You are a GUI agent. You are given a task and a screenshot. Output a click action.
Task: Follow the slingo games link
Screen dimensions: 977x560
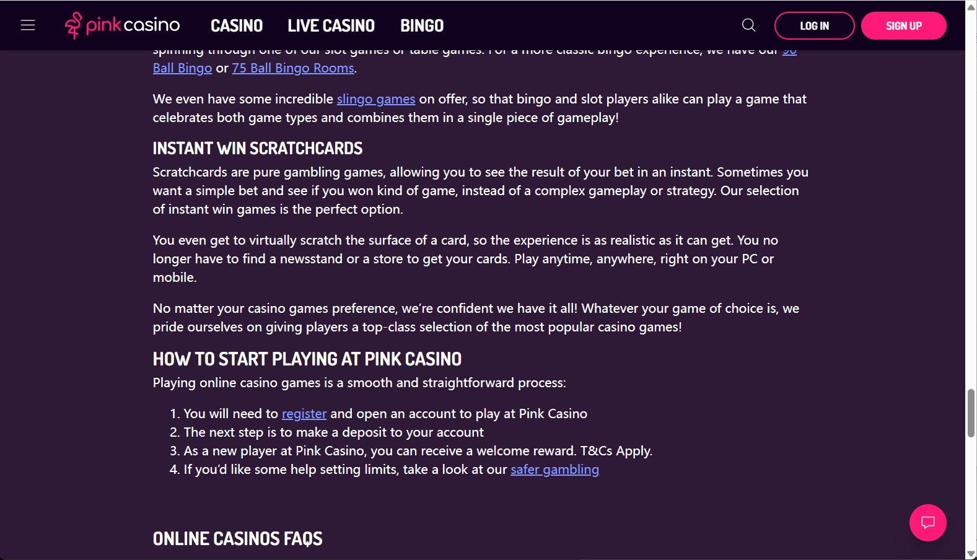point(376,99)
